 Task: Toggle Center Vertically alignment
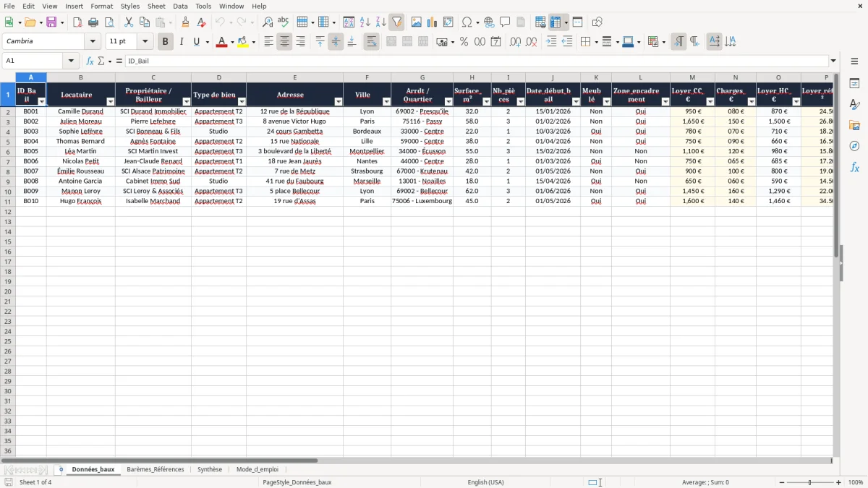(336, 42)
